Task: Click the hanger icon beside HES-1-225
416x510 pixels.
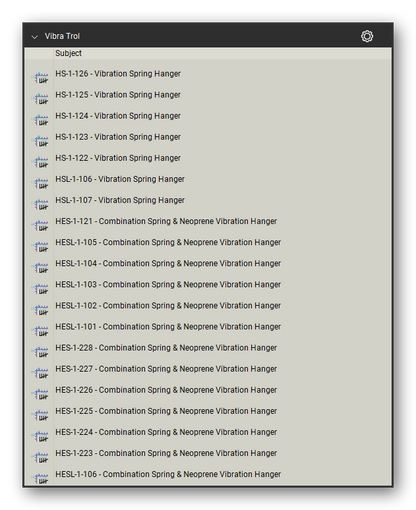Action: tap(40, 415)
